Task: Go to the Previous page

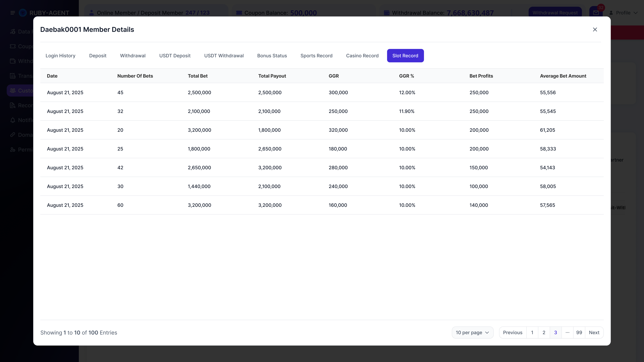Action: point(513,333)
